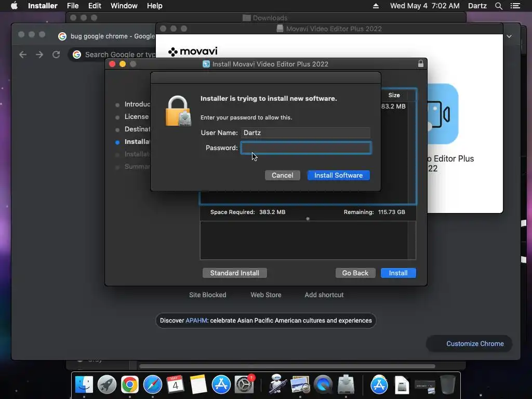Open the APAHM link in Chrome promo
The image size is (532, 399).
point(196,321)
